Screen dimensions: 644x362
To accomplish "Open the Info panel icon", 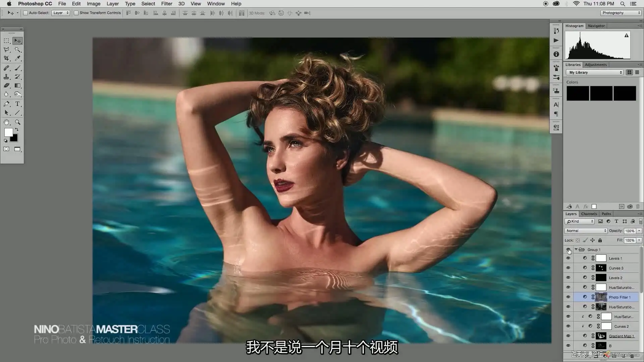I will (x=556, y=54).
